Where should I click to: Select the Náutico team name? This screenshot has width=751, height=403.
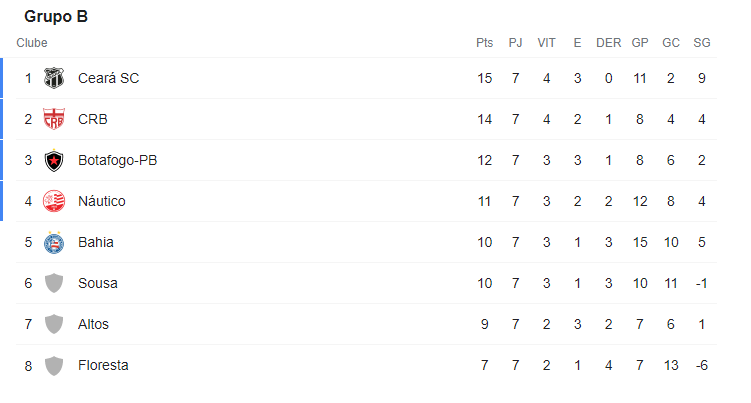pyautogui.click(x=102, y=201)
